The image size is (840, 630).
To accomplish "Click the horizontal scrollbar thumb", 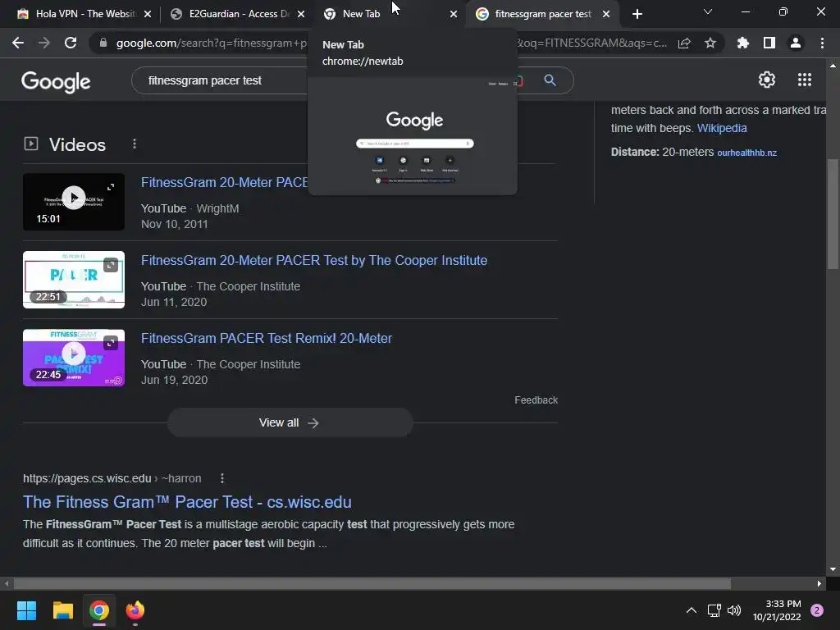I will coord(372,583).
